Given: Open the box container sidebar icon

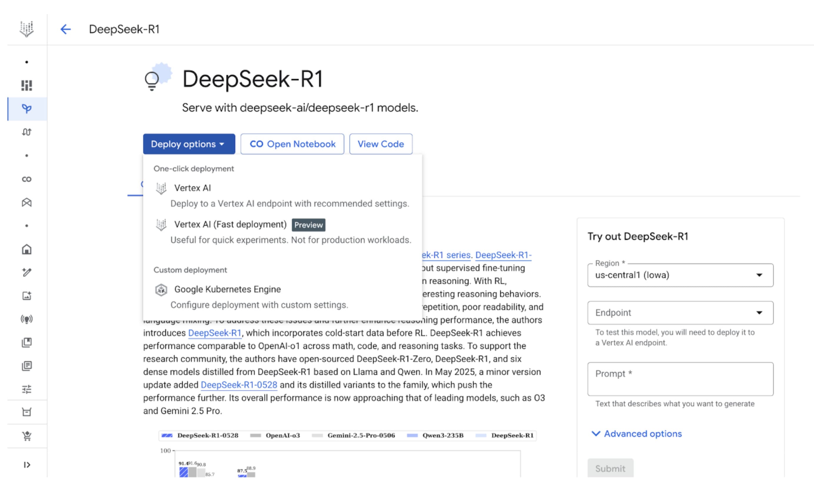Looking at the screenshot, I should point(27,412).
